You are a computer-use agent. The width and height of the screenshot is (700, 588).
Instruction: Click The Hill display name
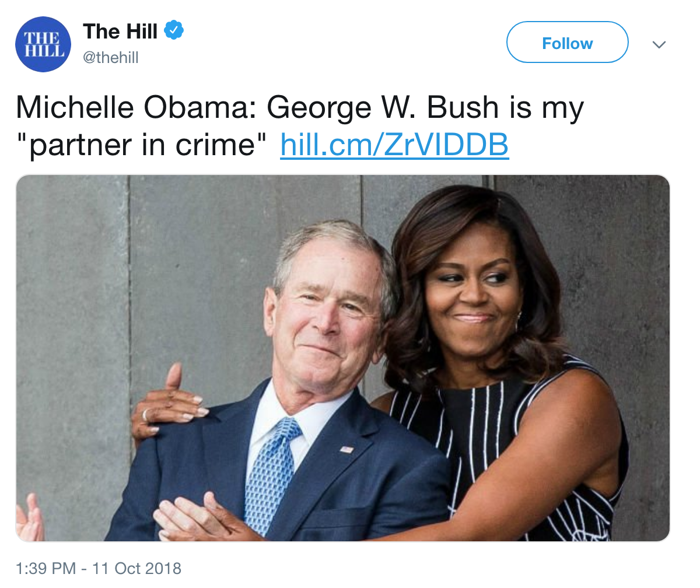tap(120, 32)
